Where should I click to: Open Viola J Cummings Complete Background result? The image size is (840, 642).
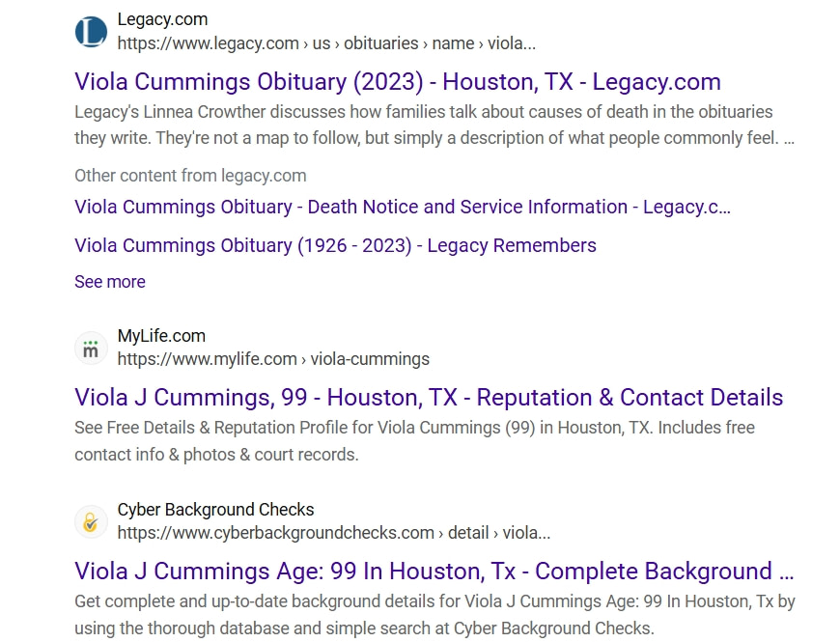tap(434, 572)
